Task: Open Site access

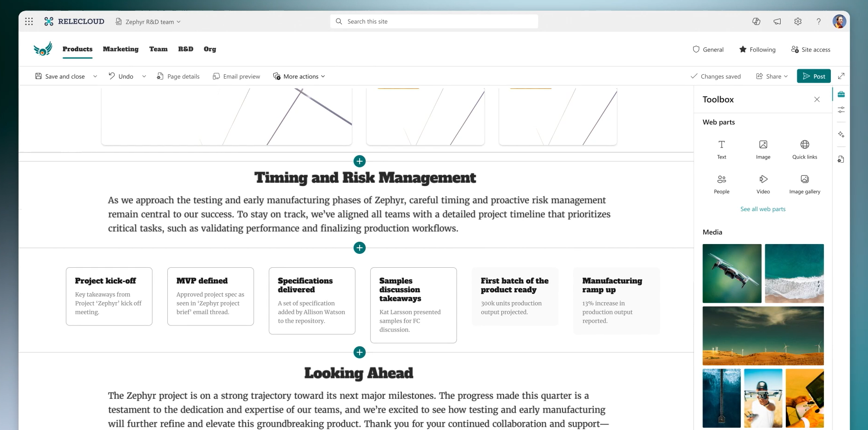Action: point(811,49)
